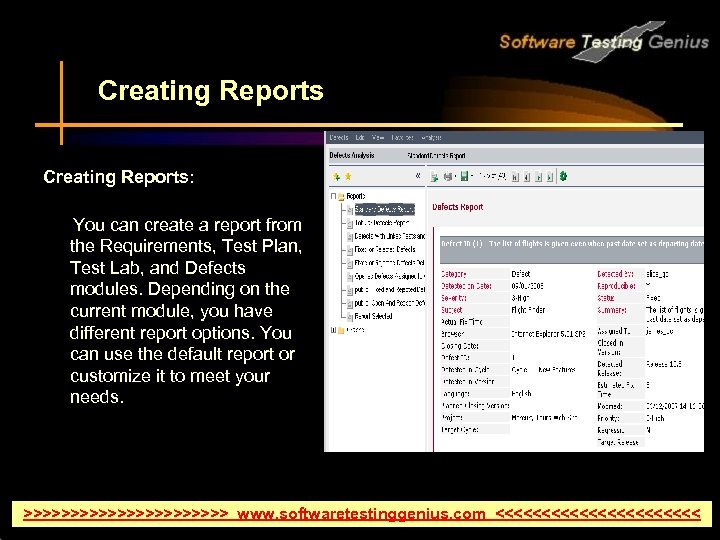Expand the second folder below Reports
The width and height of the screenshot is (720, 540).
tap(333, 330)
